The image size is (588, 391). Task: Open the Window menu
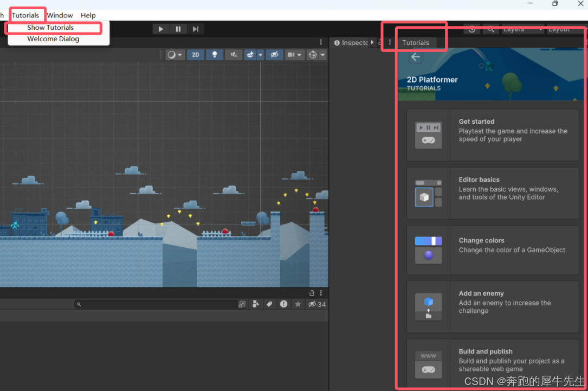pyautogui.click(x=60, y=15)
